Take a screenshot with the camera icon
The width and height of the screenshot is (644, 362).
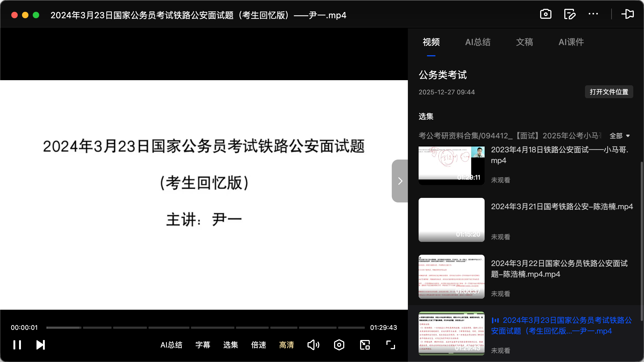546,14
